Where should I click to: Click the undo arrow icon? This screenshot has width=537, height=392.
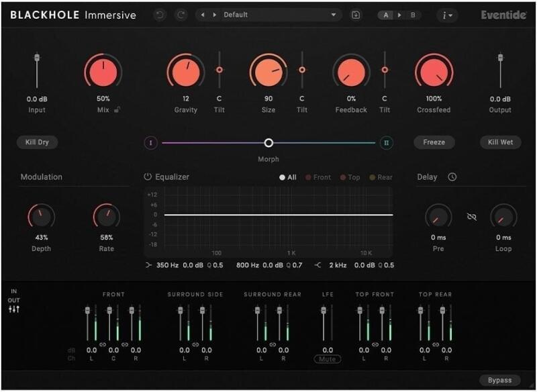[x=160, y=15]
